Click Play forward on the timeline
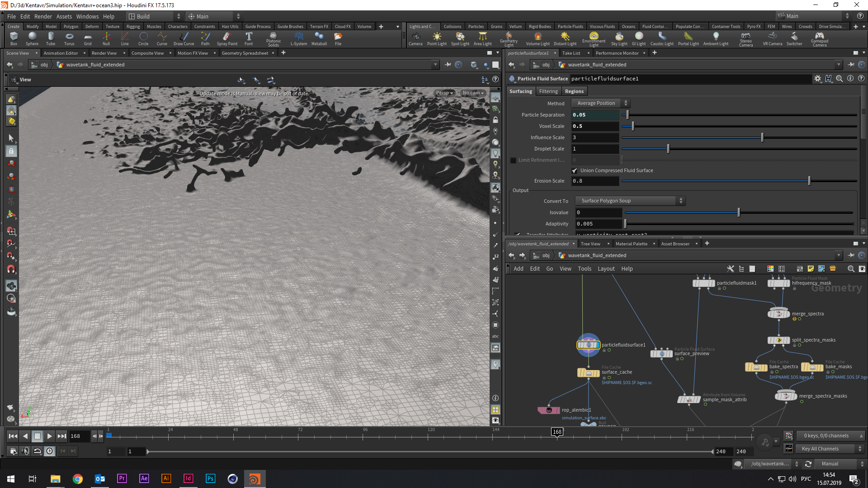 pos(50,436)
